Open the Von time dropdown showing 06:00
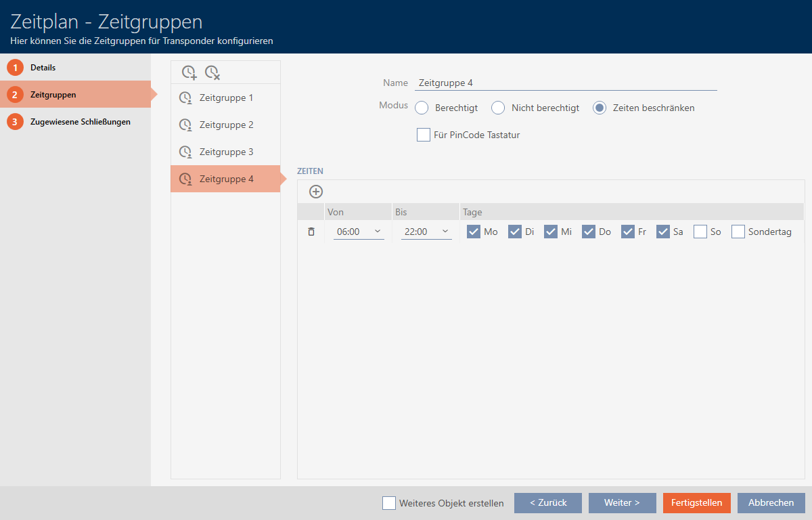The width and height of the screenshot is (812, 520). click(x=359, y=232)
